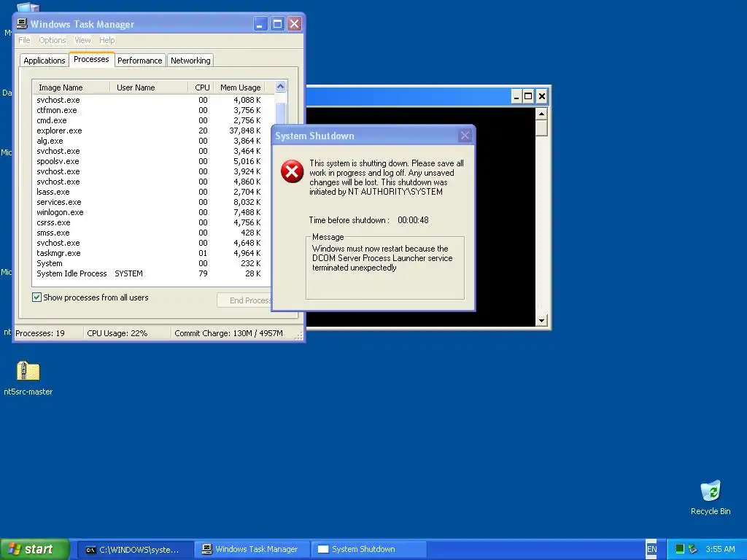Viewport: 747px width, 560px height.
Task: Click command window scroll up arrow
Action: [x=541, y=114]
